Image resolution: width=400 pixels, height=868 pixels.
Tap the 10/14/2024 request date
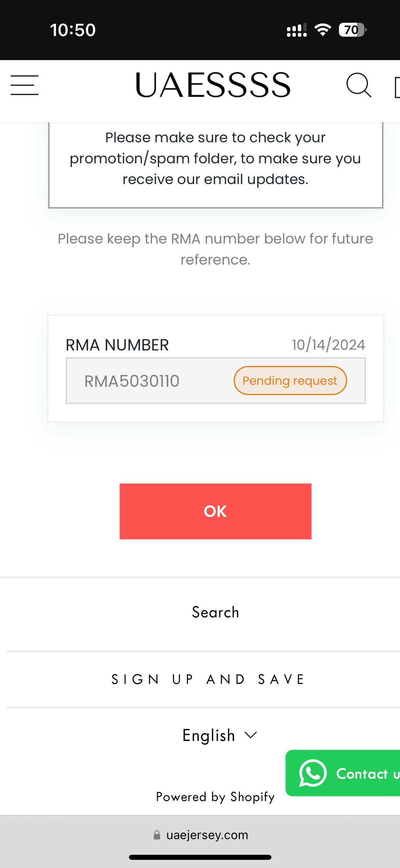pos(328,345)
